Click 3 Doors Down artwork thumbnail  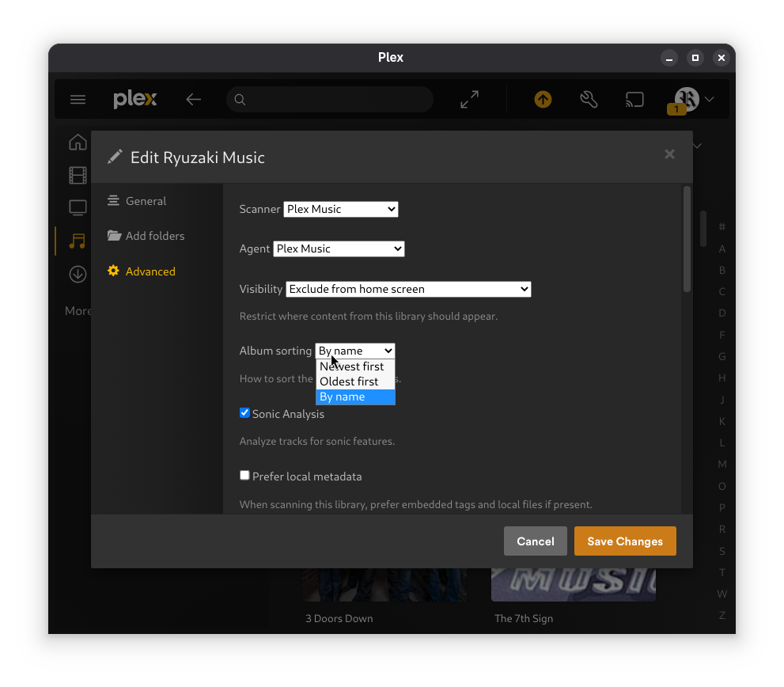[x=384, y=584]
